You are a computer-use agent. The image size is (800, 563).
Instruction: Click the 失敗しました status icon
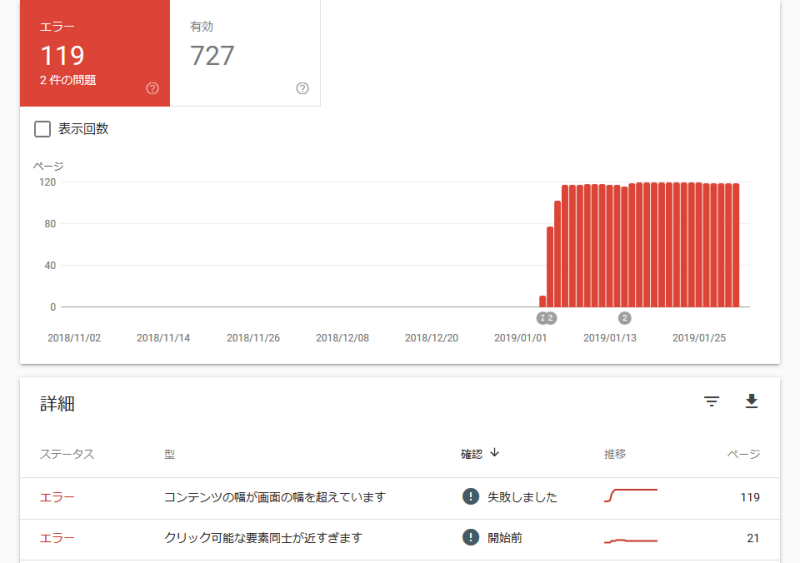tap(470, 497)
